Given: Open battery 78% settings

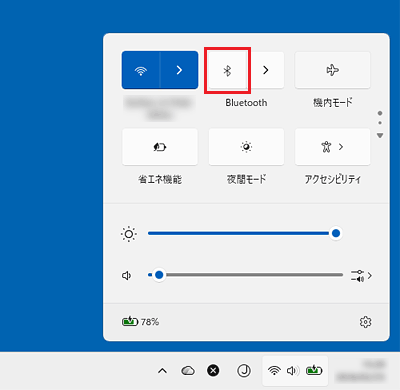Looking at the screenshot, I should coord(140,322).
